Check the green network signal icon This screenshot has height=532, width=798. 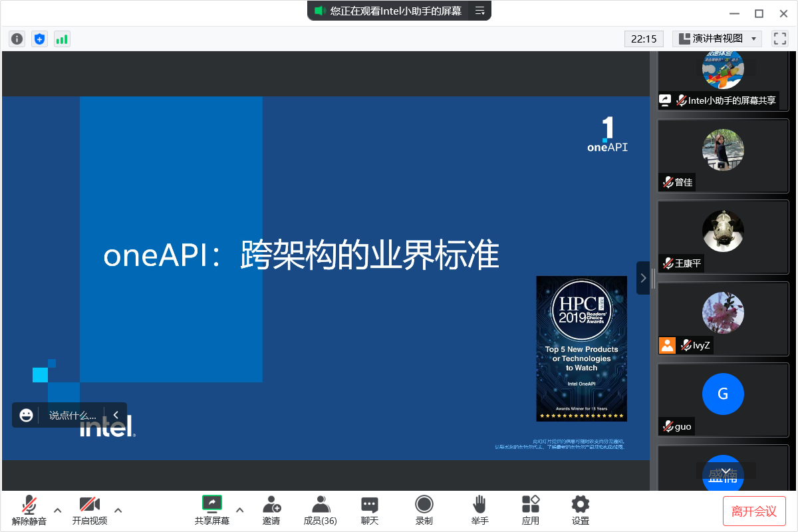tap(62, 39)
